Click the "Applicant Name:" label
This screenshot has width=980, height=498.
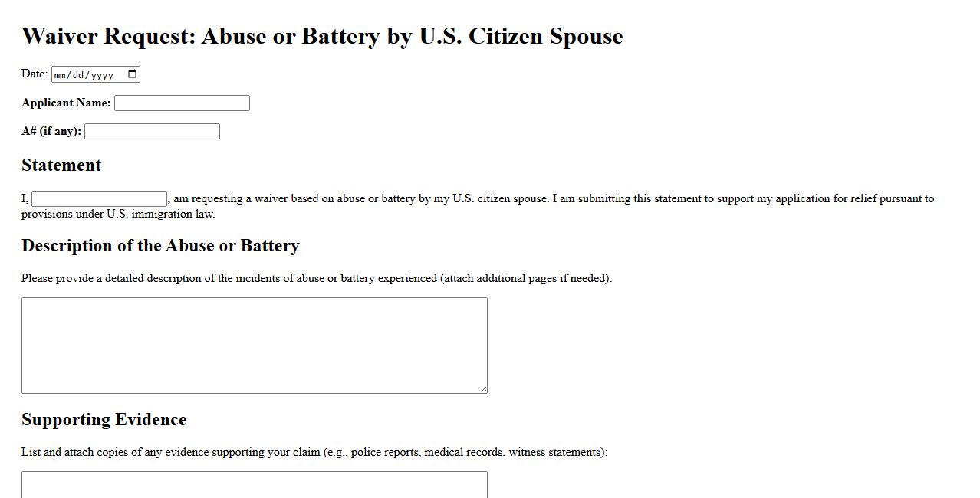[66, 103]
